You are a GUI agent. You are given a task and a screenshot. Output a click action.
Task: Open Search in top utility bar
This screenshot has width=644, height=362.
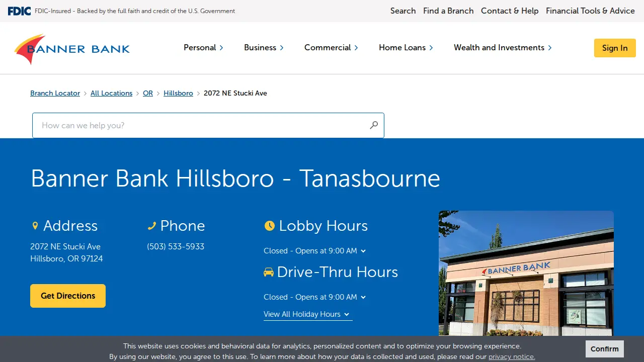[403, 11]
